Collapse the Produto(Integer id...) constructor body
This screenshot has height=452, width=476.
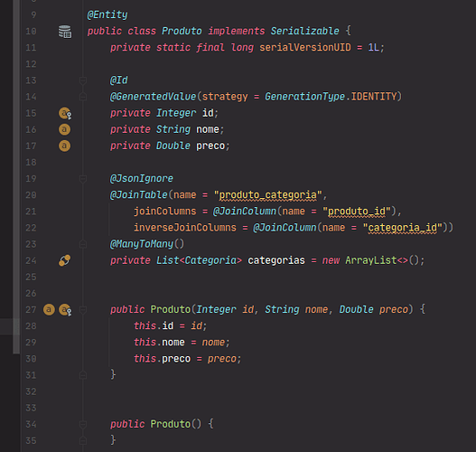coord(82,309)
